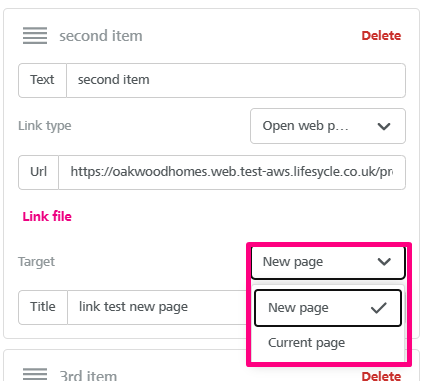Delete the second item
Screen dimensions: 431x381
[381, 36]
